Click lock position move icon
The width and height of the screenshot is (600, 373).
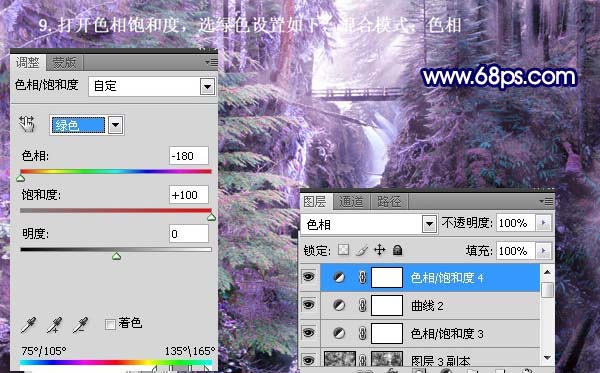click(x=379, y=250)
